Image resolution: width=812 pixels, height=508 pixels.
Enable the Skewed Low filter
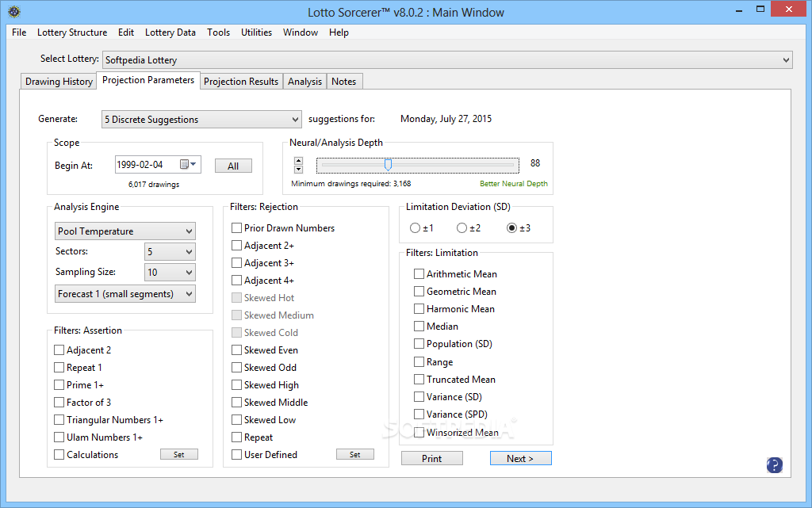click(x=236, y=419)
